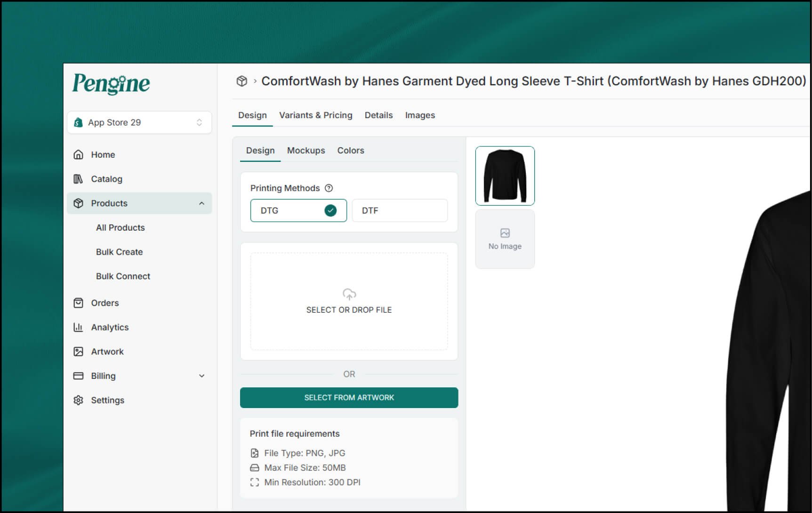Select the Analytics chart icon
The height and width of the screenshot is (513, 812).
coord(79,327)
